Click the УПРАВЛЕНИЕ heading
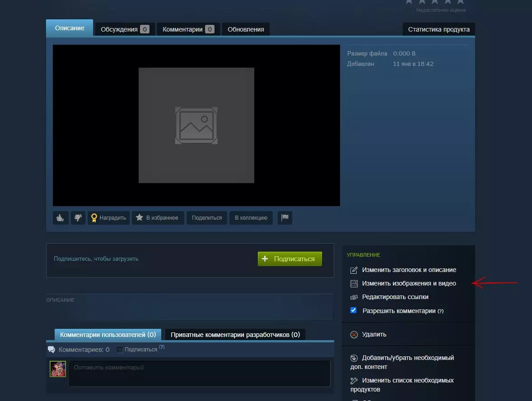Screen dimensions: 532x401 tap(364, 254)
